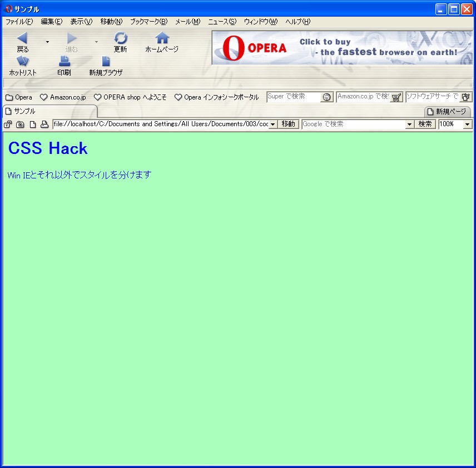The width and height of the screenshot is (476, 468).
Task: Open the Opera インフォシークポータル bookmark
Action: pos(217,97)
